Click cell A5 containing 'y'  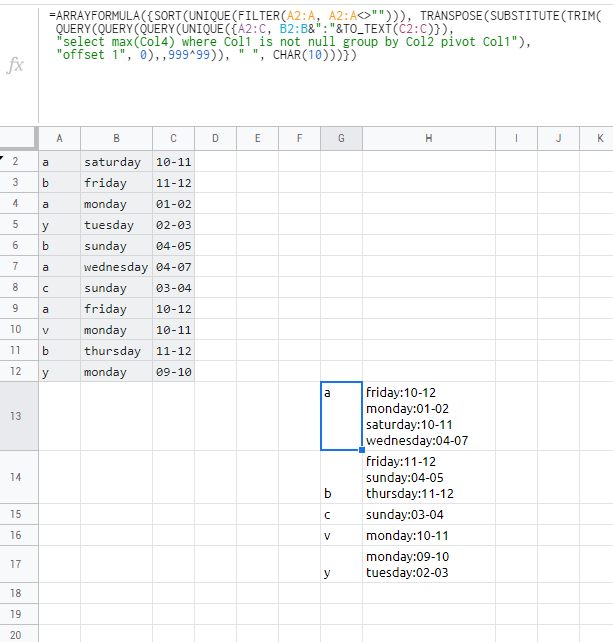[x=60, y=225]
